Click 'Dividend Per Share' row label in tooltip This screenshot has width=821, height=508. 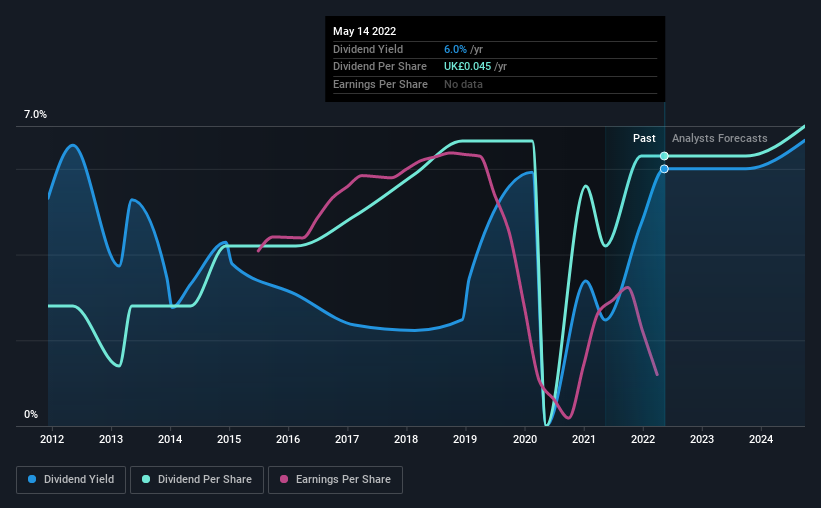coord(380,67)
